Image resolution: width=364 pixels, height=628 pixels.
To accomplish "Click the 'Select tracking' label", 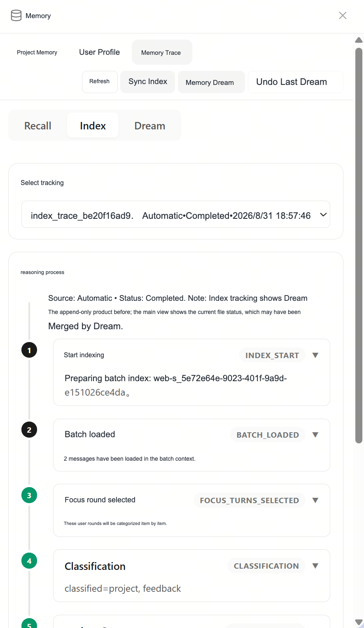I will (x=42, y=183).
